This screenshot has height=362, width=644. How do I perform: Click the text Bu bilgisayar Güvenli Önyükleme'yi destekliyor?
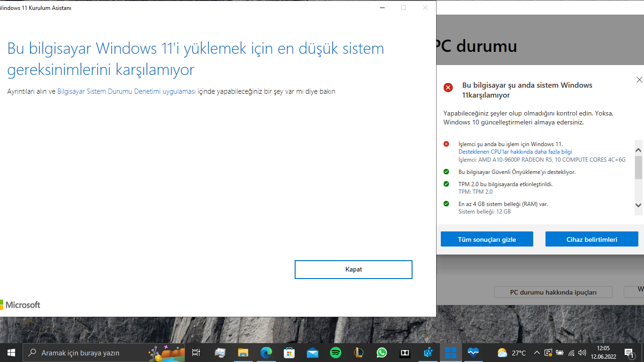(517, 172)
